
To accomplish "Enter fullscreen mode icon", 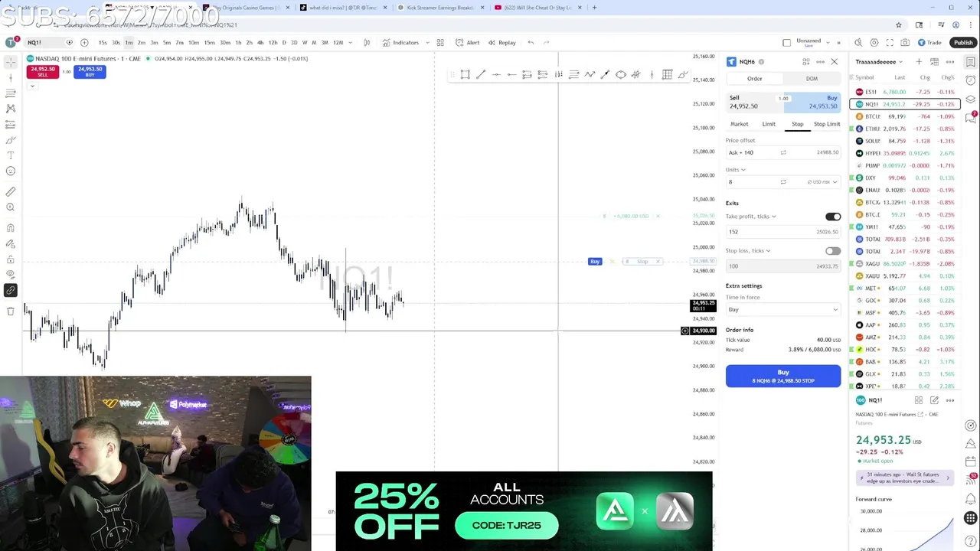I will (890, 43).
